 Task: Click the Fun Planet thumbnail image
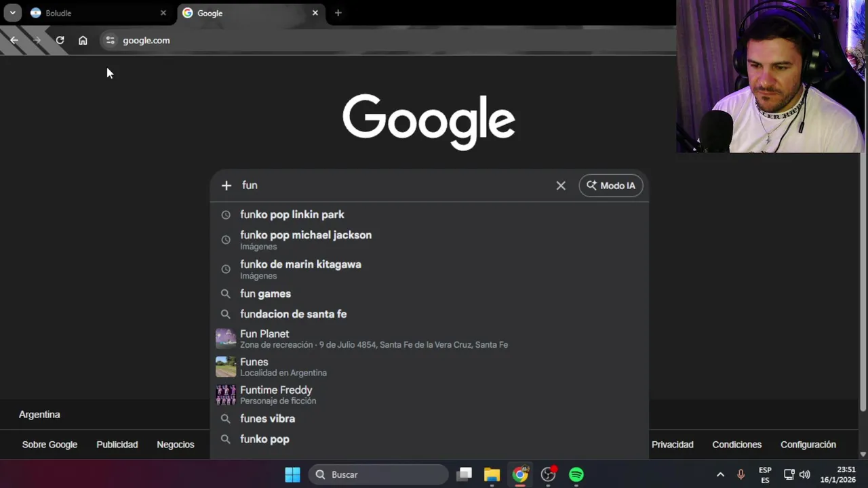pyautogui.click(x=226, y=338)
